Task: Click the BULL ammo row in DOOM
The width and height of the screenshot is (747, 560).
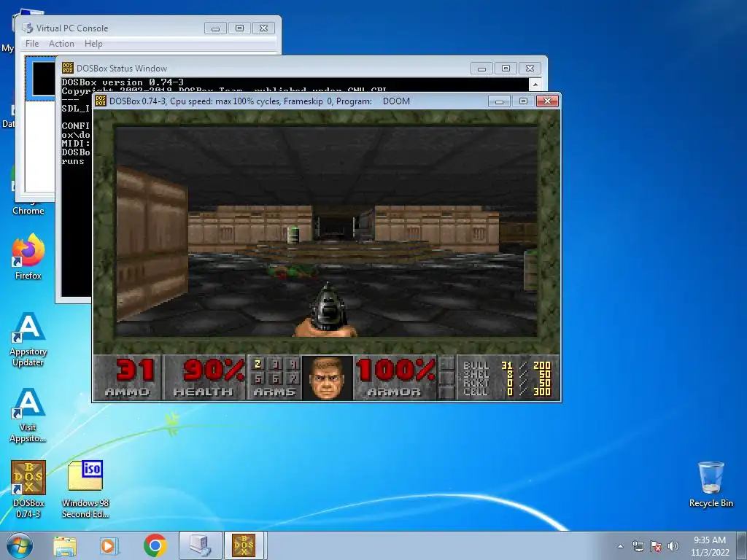Action: 506,365
